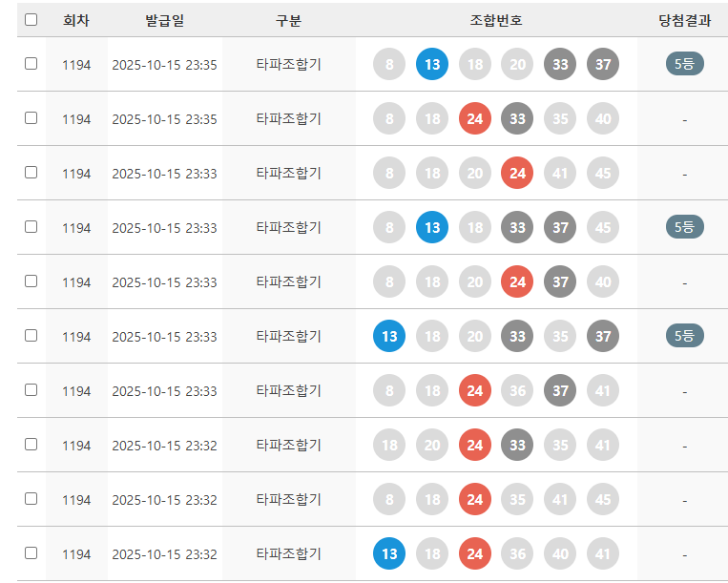Select the last row's checkbox
The width and height of the screenshot is (728, 583).
pos(31,553)
